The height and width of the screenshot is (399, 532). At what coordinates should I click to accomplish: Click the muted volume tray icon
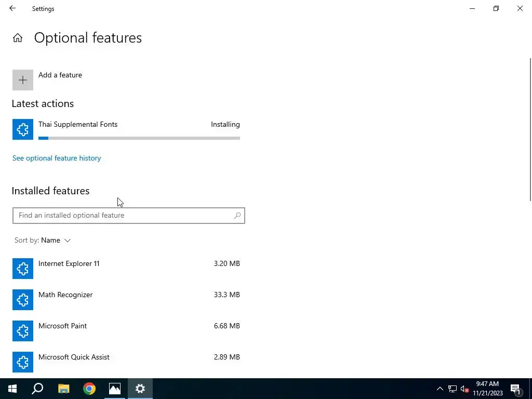click(465, 389)
